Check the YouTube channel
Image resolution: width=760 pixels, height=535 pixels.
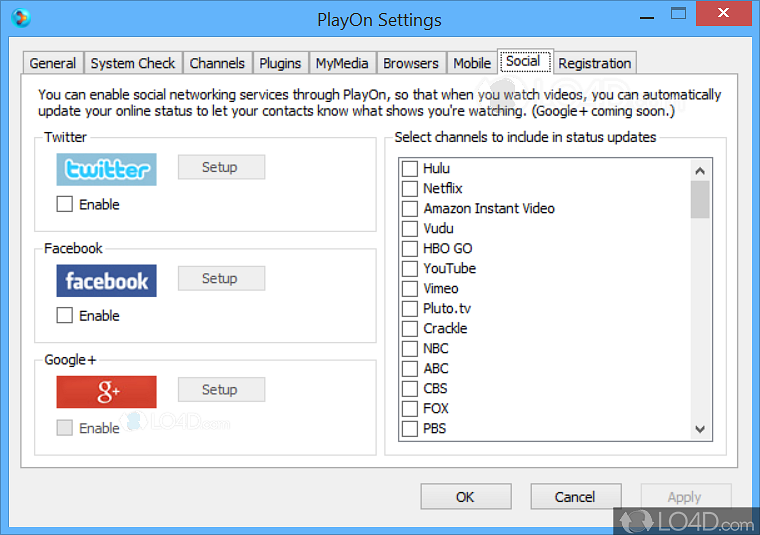[410, 268]
